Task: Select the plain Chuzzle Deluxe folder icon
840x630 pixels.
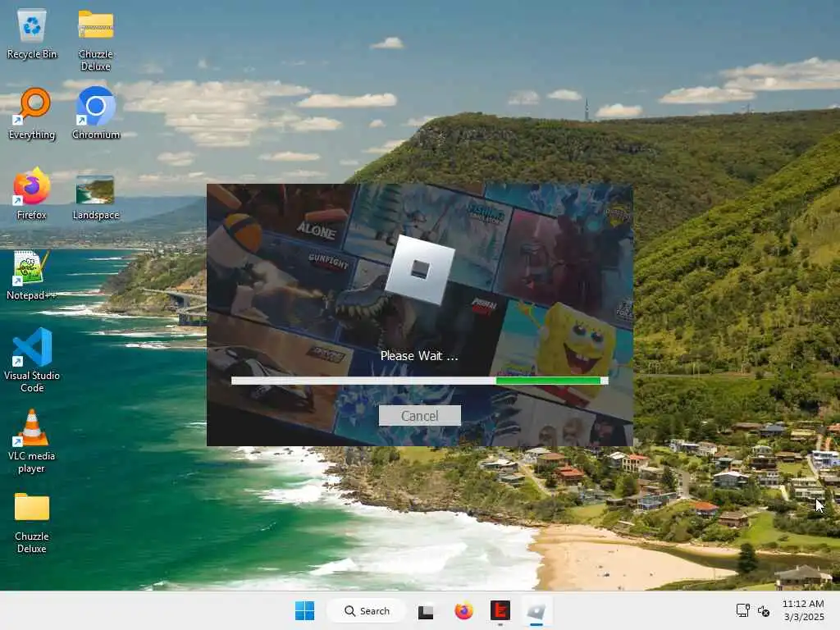Action: (x=32, y=523)
